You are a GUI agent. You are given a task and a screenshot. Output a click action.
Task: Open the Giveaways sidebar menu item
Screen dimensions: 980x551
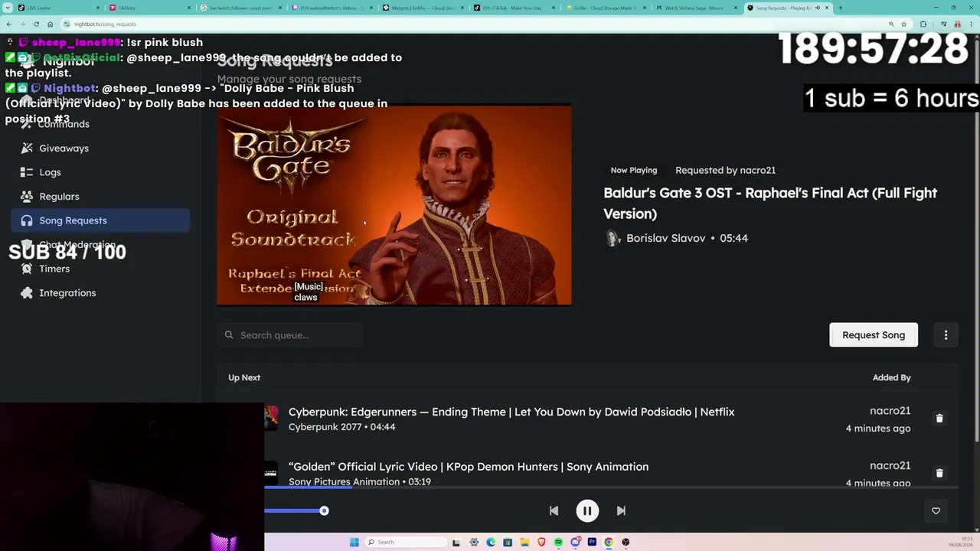tap(100, 148)
